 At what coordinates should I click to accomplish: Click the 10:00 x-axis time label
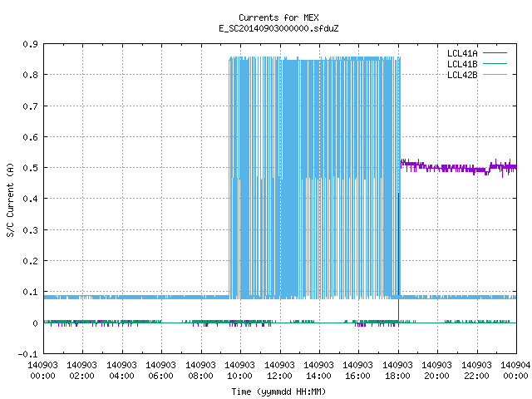[x=239, y=376]
